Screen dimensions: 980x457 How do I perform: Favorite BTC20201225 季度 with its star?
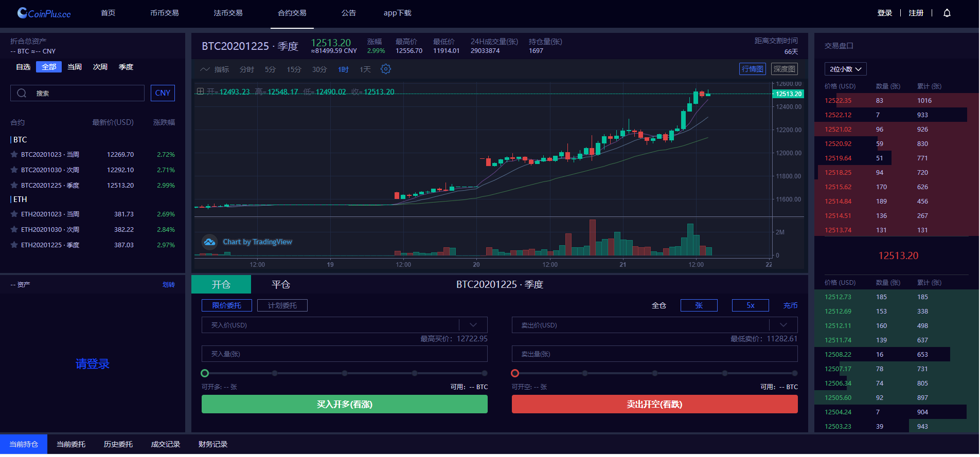[14, 185]
